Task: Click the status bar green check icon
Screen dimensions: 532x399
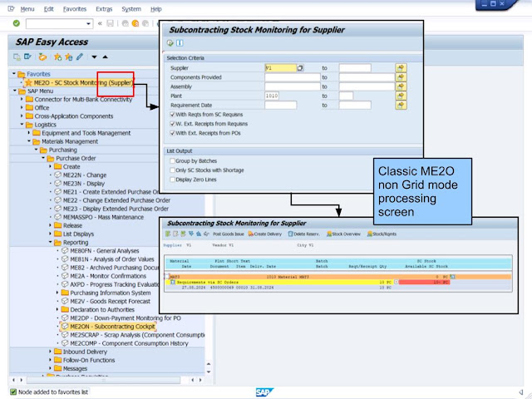Action: 13,392
